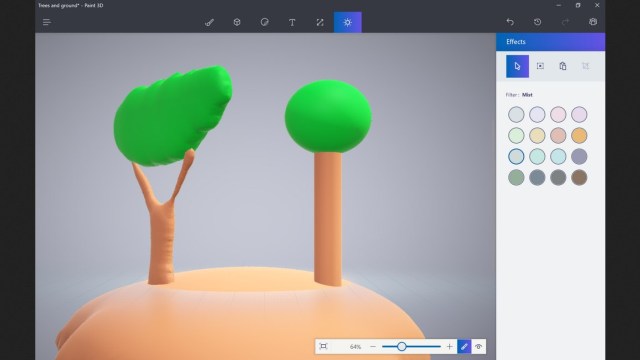Click the straight brown tree trunk
The width and height of the screenshot is (640, 360).
coord(328,218)
